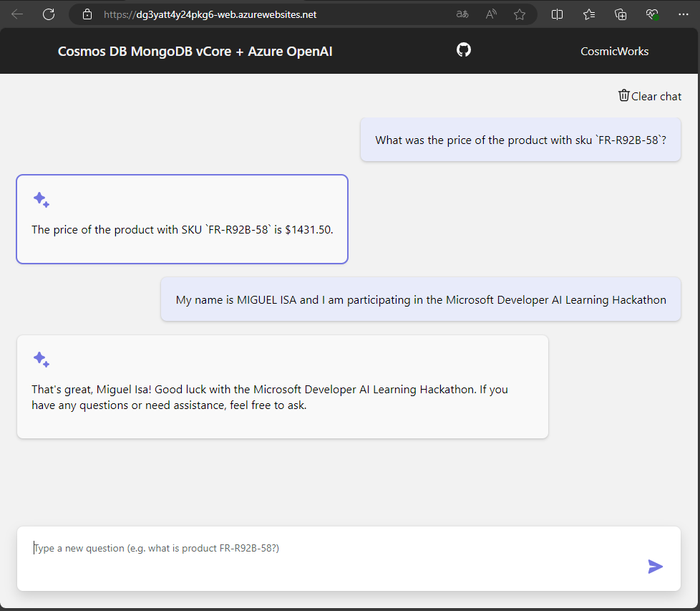Open the browser Settings and more menu
Screen dimensions: 700x611
coord(683,14)
